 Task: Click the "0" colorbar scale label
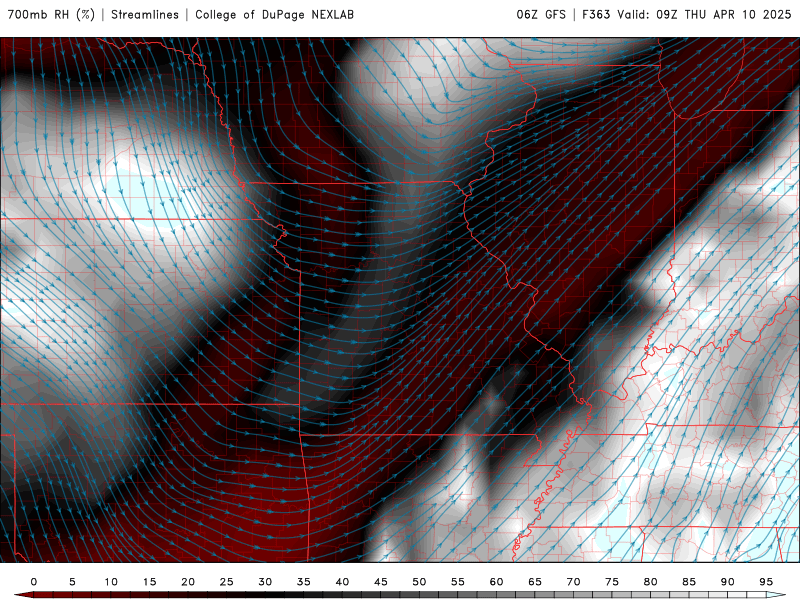pyautogui.click(x=34, y=582)
